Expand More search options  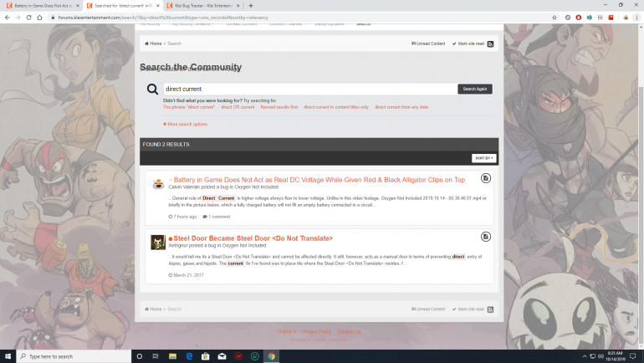coord(185,124)
